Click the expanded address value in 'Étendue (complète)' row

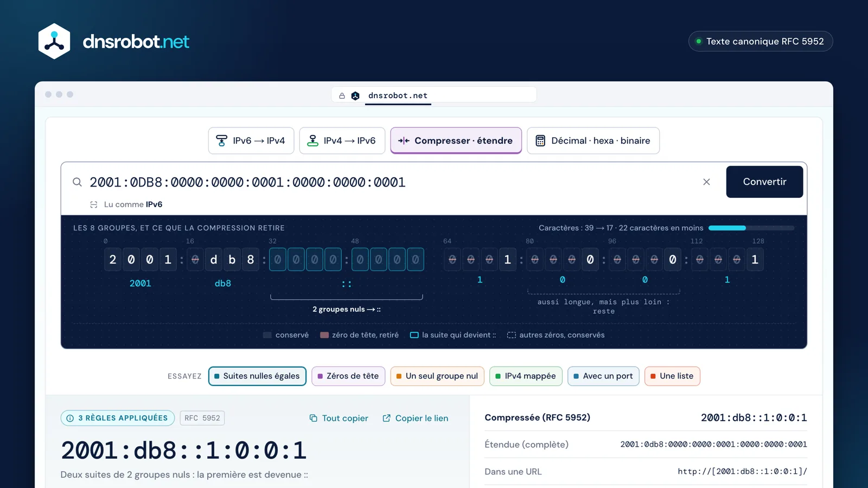pyautogui.click(x=713, y=445)
